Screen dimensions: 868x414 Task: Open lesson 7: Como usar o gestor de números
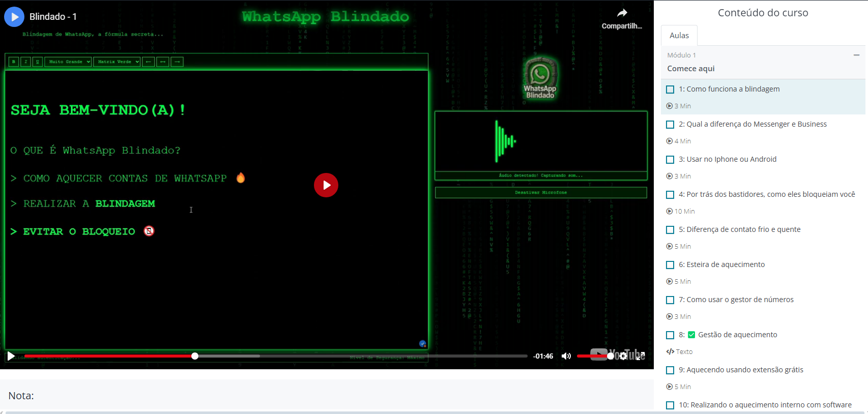coord(736,300)
